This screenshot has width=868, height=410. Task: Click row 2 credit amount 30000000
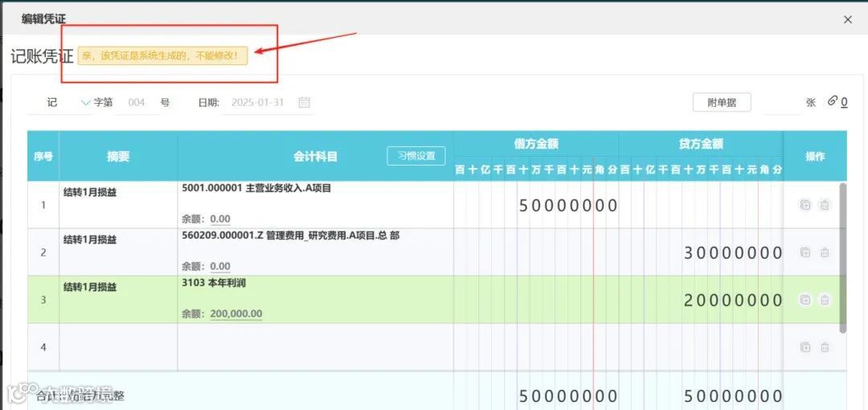click(733, 253)
